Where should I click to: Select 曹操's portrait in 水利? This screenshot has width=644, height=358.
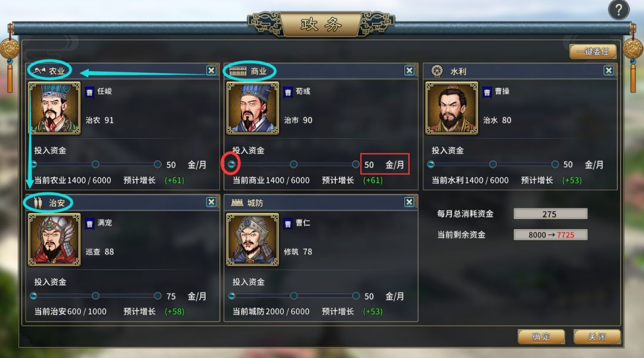click(x=452, y=108)
